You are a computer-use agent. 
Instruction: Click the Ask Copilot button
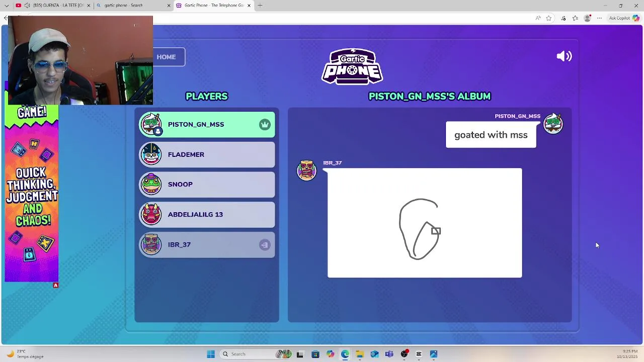624,18
